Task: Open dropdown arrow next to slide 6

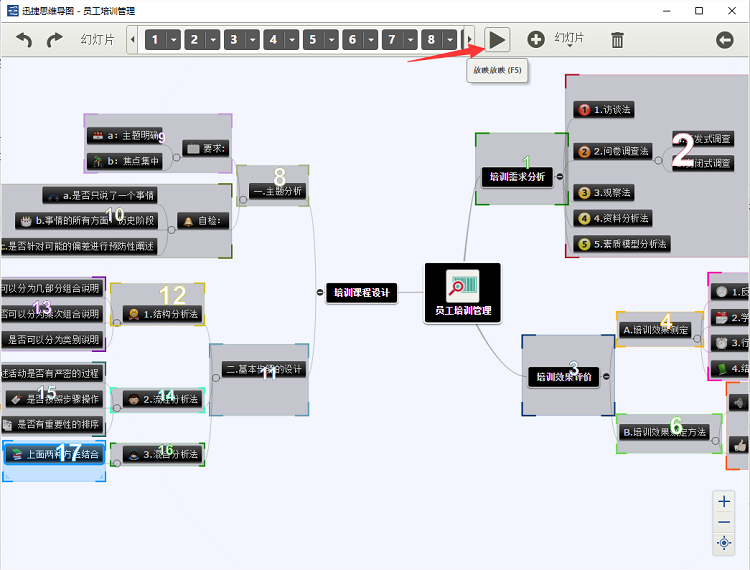Action: tap(371, 40)
